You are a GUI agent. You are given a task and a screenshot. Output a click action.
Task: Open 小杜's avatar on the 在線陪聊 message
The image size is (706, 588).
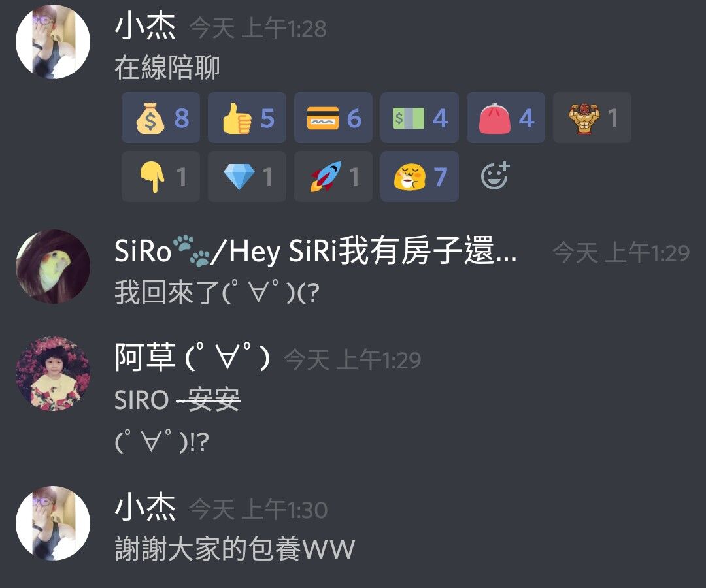tap(53, 42)
